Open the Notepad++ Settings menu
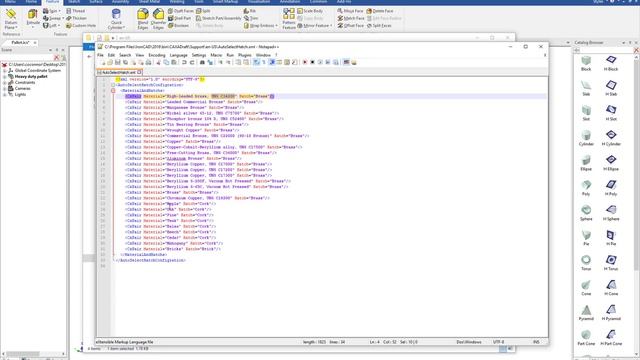Viewport: 640px width, 360px height. pos(199,55)
